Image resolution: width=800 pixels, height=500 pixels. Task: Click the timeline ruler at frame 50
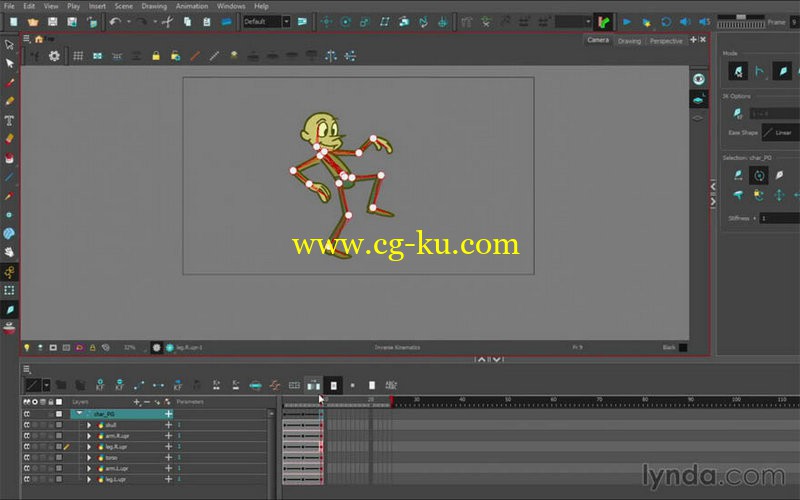508,402
